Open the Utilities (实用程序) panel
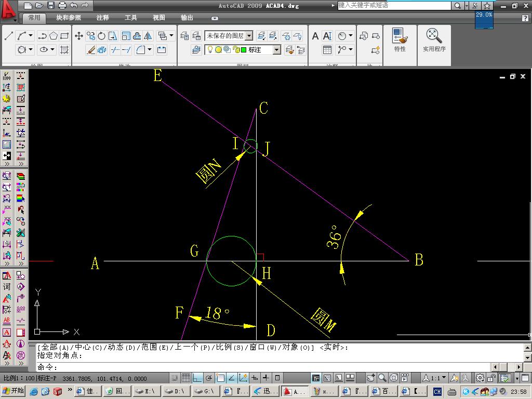 pos(434,40)
